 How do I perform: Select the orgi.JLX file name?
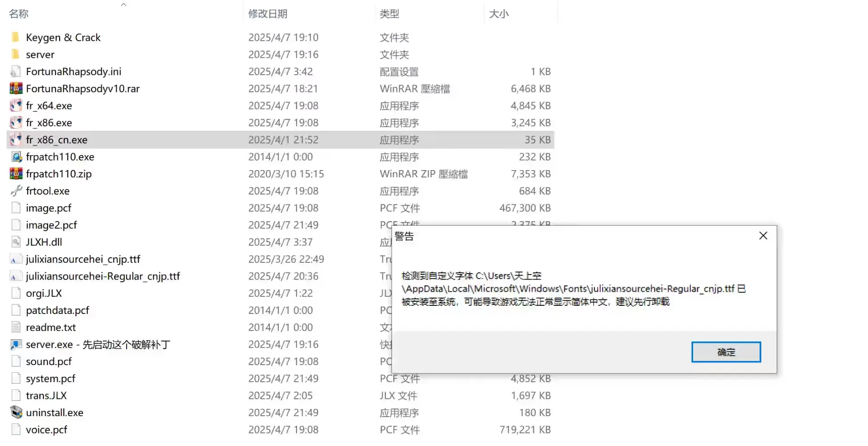(44, 293)
